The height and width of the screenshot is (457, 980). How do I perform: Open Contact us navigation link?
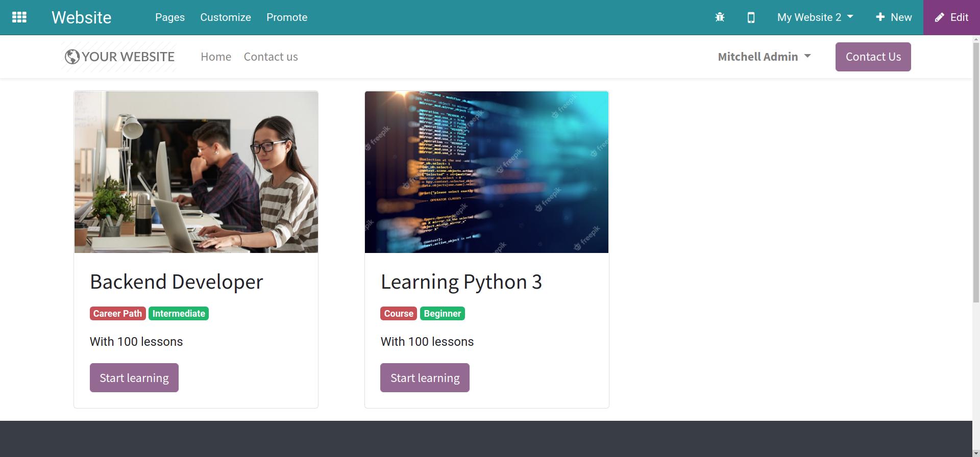(x=271, y=57)
